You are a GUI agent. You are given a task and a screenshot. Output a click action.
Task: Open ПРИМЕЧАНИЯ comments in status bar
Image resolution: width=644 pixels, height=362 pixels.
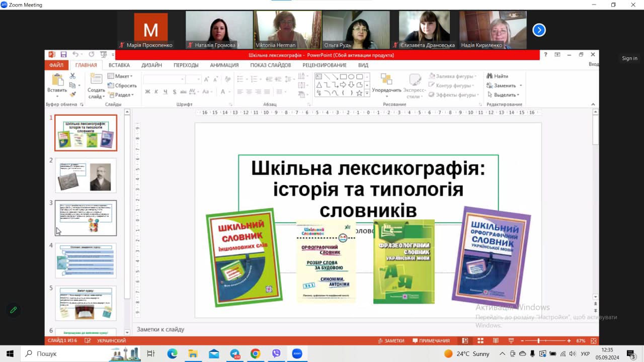point(431,340)
